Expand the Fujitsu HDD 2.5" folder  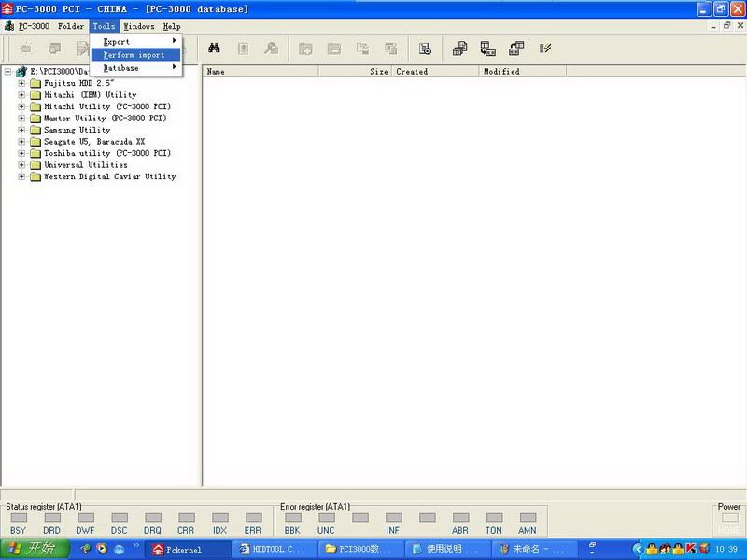(x=21, y=83)
